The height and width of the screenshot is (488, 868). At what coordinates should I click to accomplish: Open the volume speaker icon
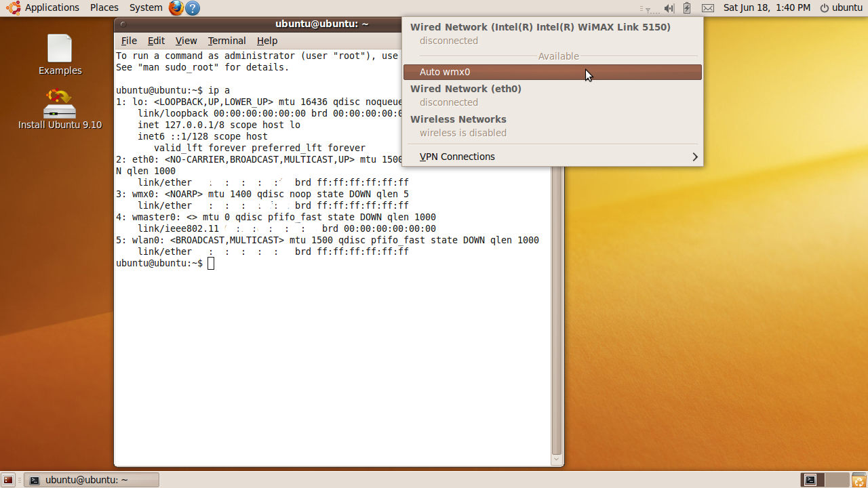pyautogui.click(x=669, y=8)
